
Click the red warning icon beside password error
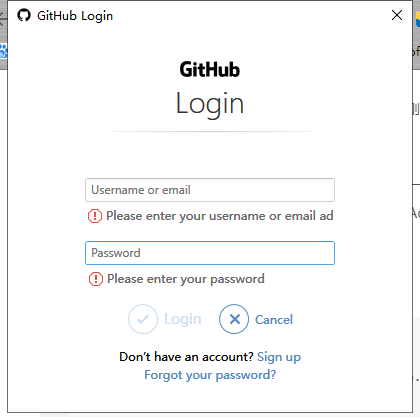click(x=96, y=279)
